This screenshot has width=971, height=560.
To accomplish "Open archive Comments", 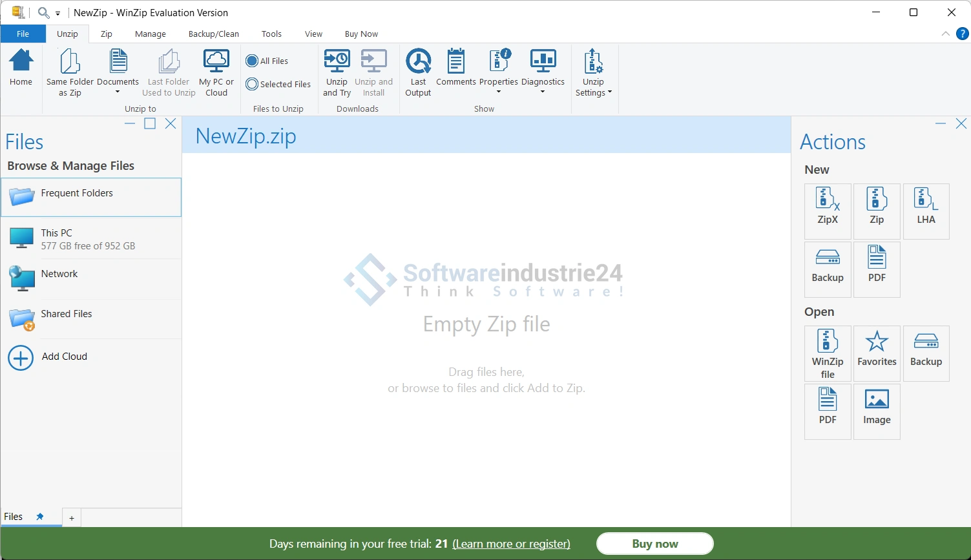I will point(455,68).
